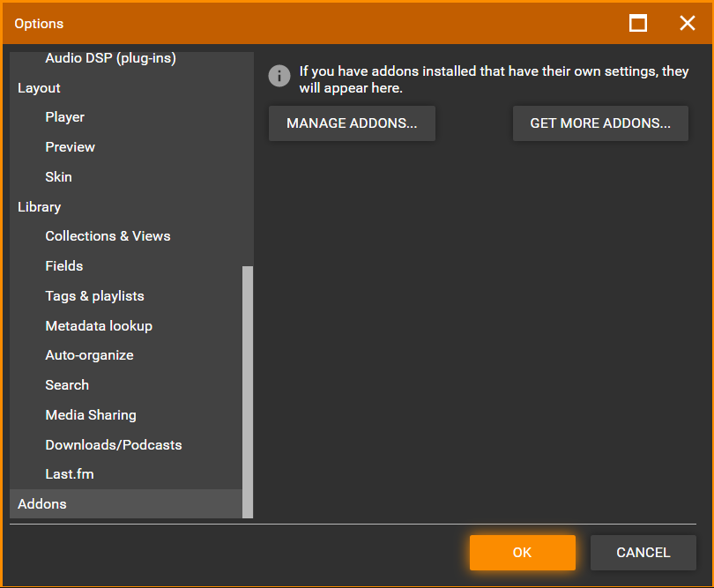Open the Manage Addons button
The height and width of the screenshot is (588, 714).
pos(352,123)
